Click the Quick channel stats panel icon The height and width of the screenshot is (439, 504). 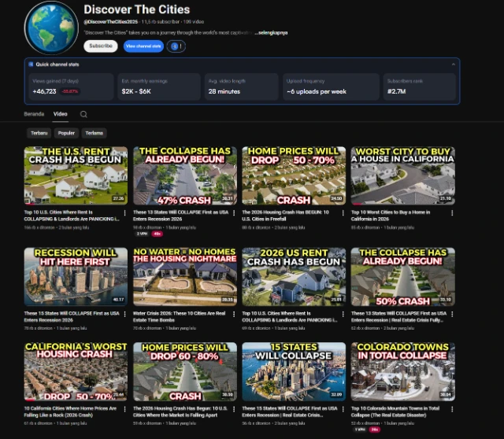click(x=31, y=65)
